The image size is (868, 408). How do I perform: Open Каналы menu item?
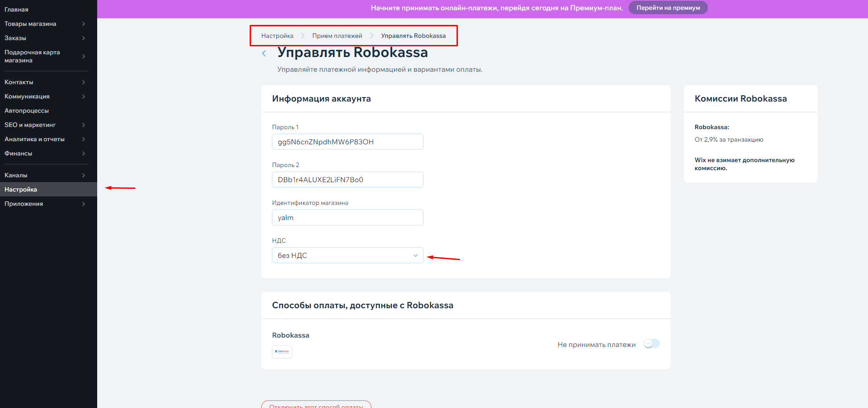click(16, 175)
